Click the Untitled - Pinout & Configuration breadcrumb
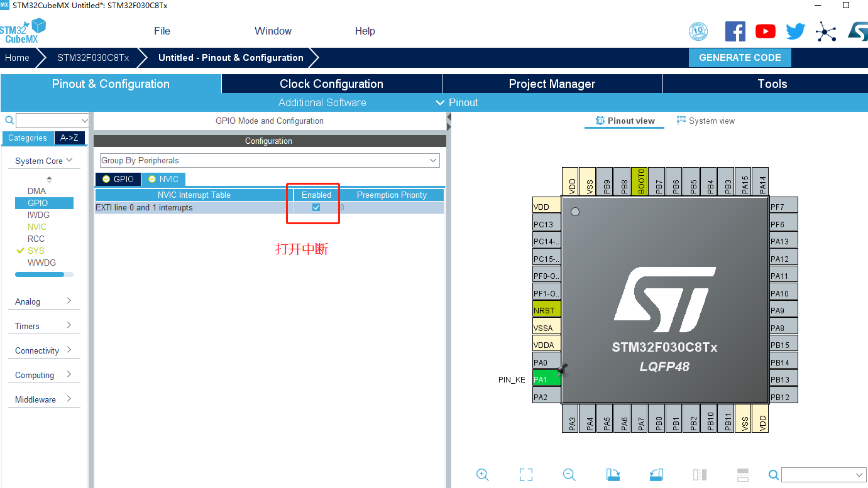This screenshot has height=488, width=868. click(x=231, y=58)
